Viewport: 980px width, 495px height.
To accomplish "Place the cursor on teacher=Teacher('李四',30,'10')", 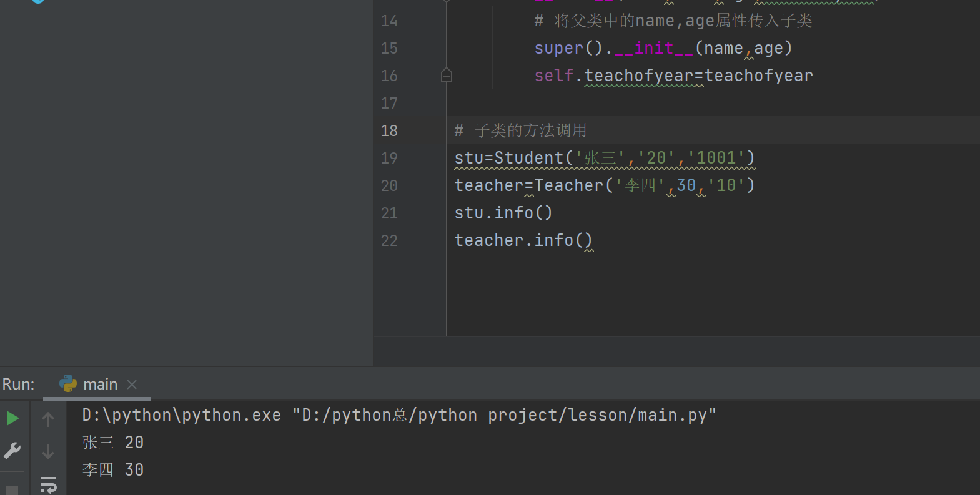I will (605, 185).
